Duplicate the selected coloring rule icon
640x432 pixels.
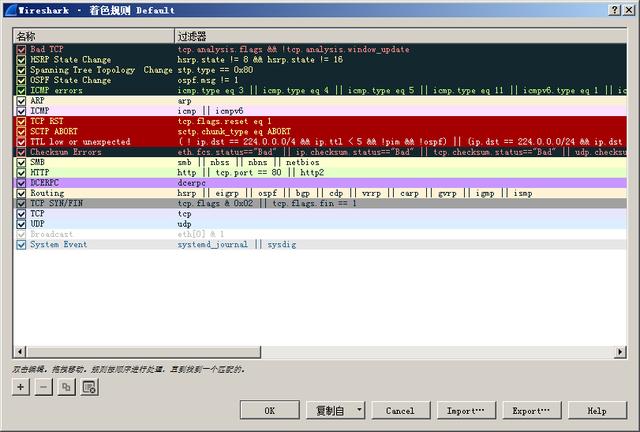pyautogui.click(x=66, y=387)
